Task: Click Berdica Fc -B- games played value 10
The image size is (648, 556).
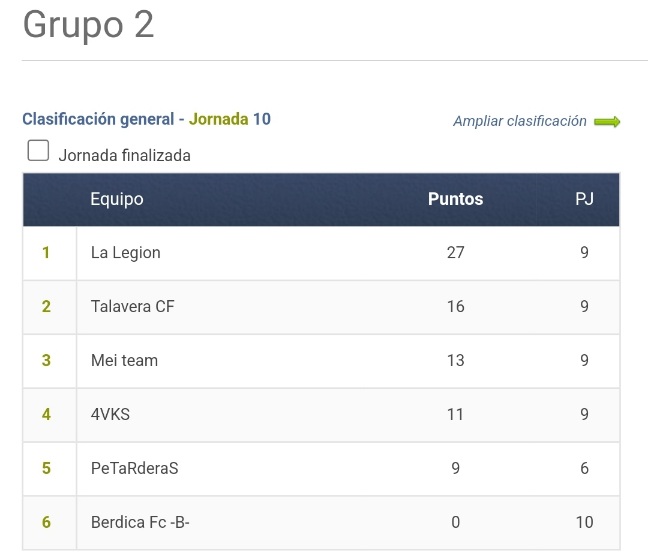Action: [584, 523]
